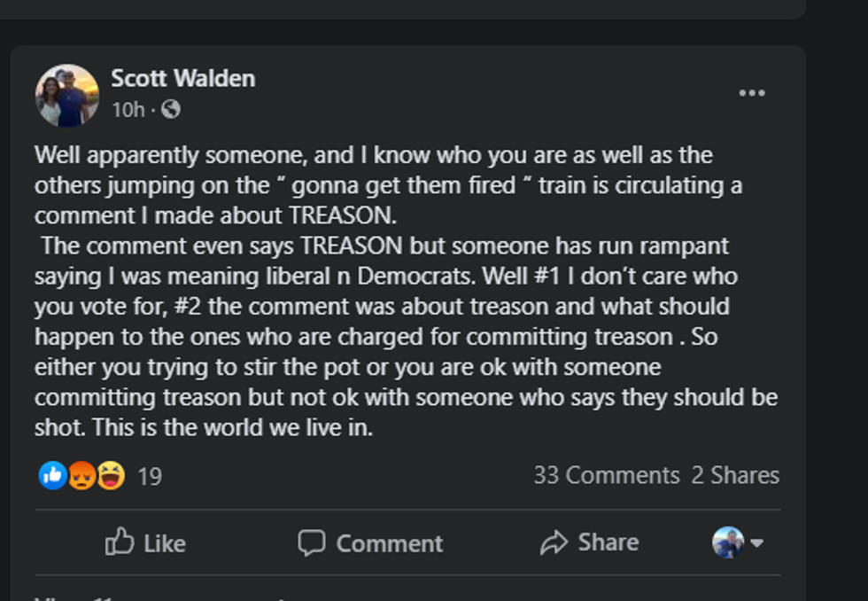View the 2 Shares list
Viewport: 868px width, 601px height.
click(735, 475)
